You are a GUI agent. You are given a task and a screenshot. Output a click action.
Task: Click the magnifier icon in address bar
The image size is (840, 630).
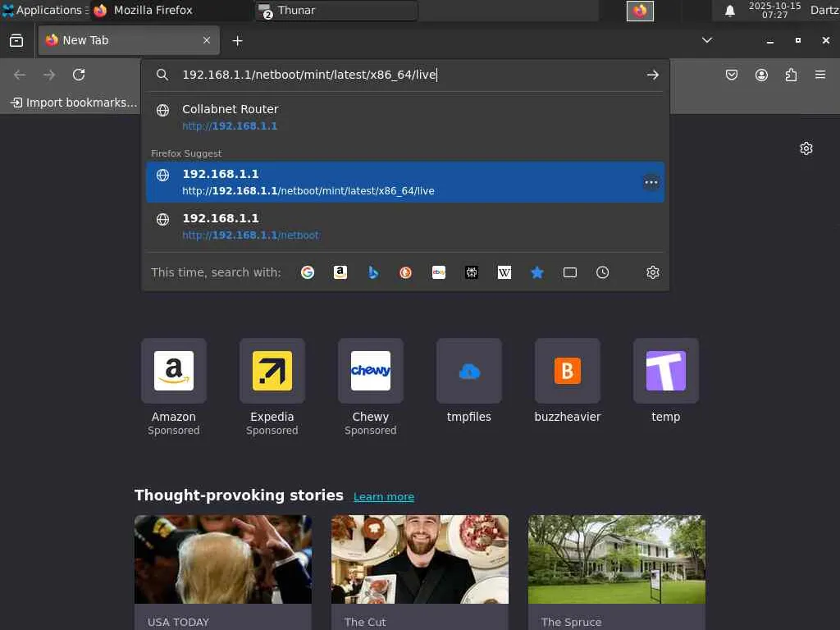click(x=162, y=75)
